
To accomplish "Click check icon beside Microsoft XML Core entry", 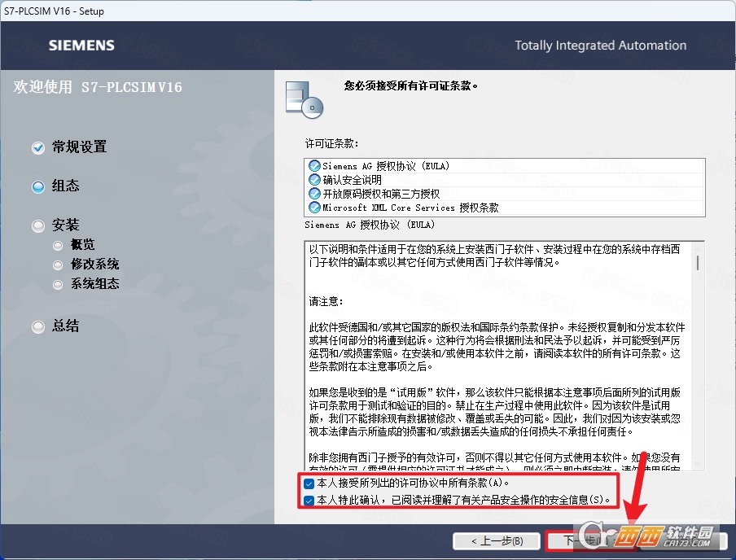I will (314, 207).
